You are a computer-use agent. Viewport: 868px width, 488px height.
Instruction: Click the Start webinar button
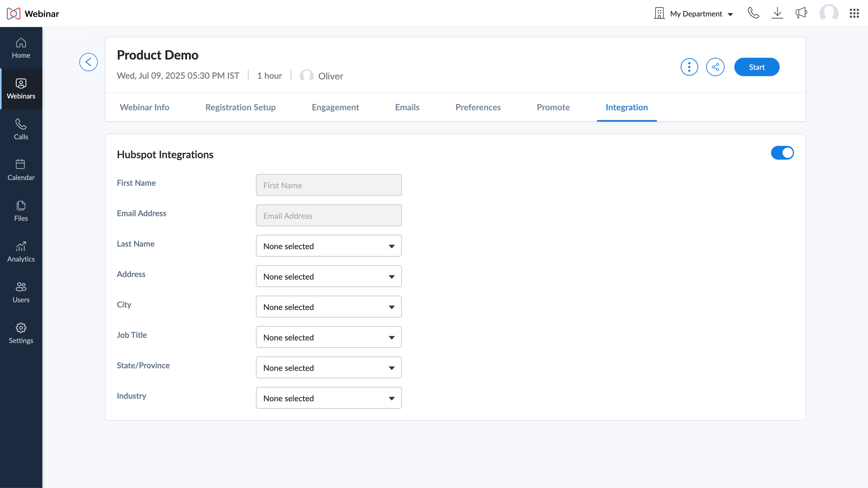tap(756, 67)
